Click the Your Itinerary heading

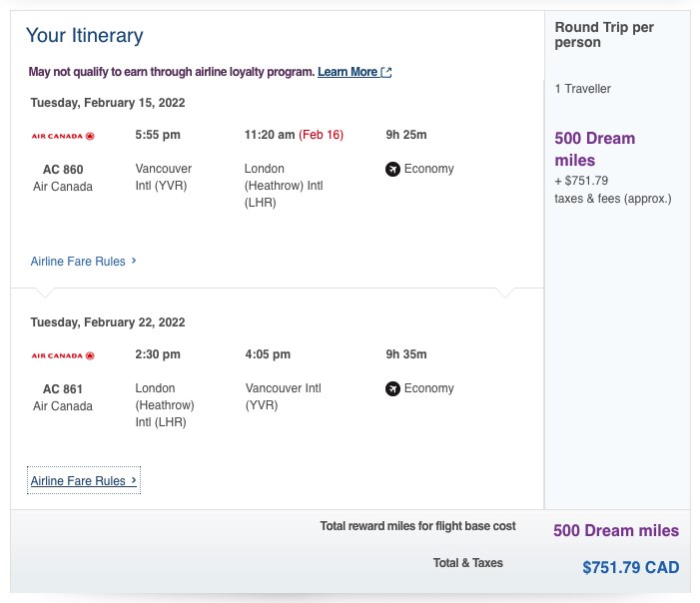click(85, 36)
